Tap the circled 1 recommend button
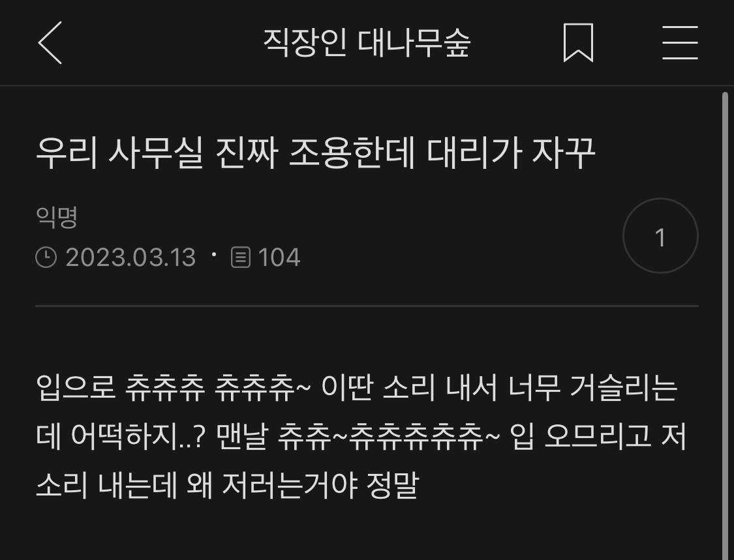 click(660, 235)
